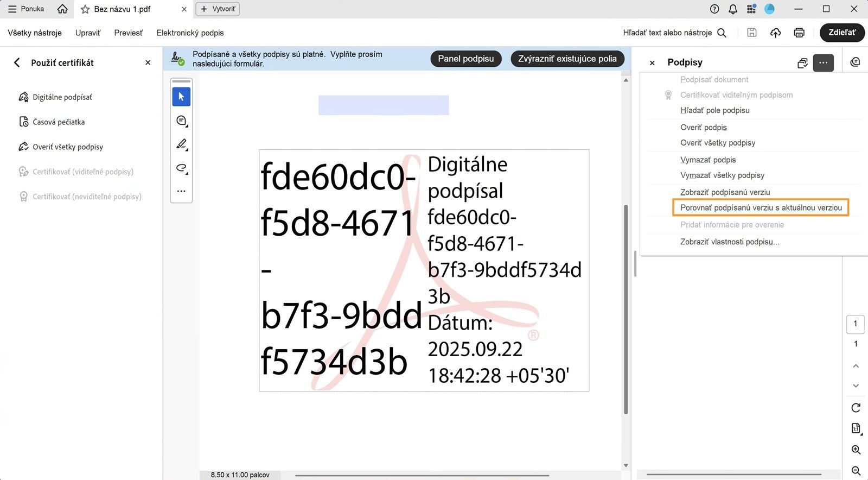The image size is (868, 480).
Task: Go to next page down arrow
Action: (856, 386)
